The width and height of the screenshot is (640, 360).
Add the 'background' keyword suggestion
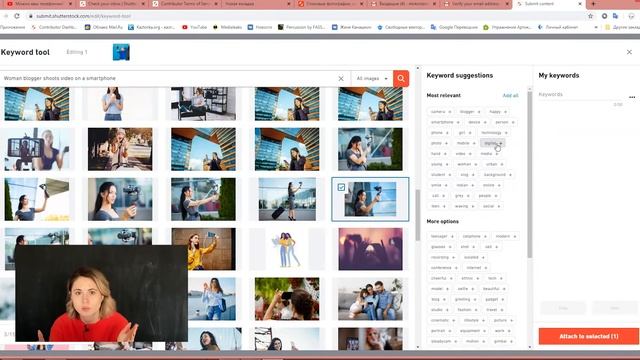(x=497, y=175)
